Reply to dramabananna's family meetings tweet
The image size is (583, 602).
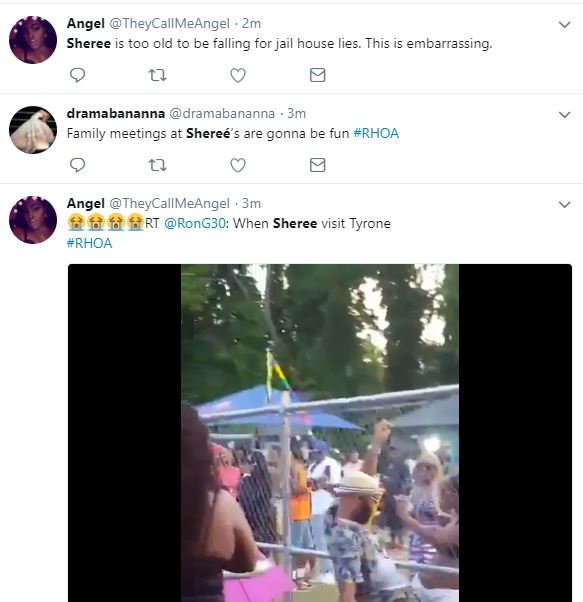[77, 165]
